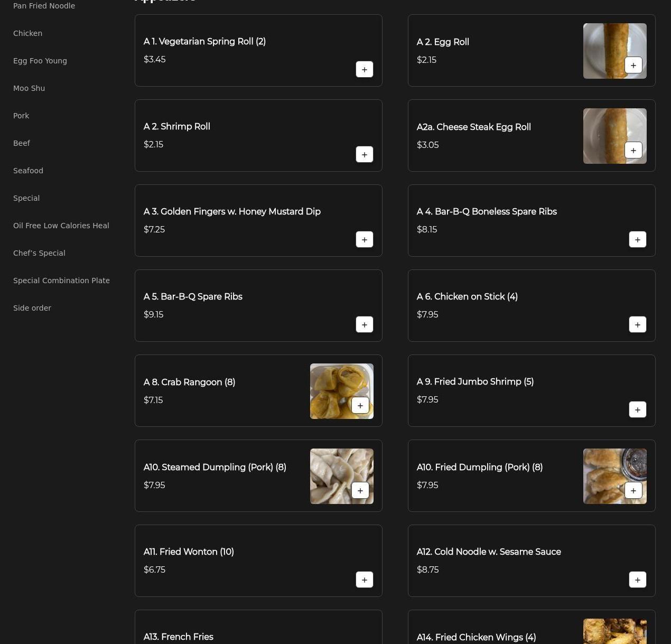This screenshot has width=671, height=644.
Task: Add A10. Steamed Dumpling (Pork) plus icon
Action: pyautogui.click(x=360, y=491)
